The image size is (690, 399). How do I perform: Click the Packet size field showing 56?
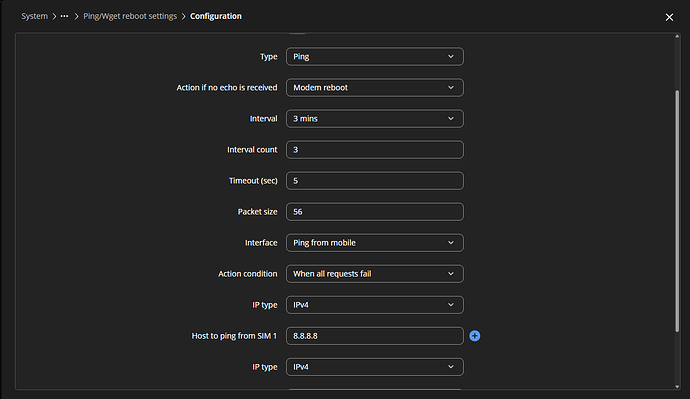(374, 212)
